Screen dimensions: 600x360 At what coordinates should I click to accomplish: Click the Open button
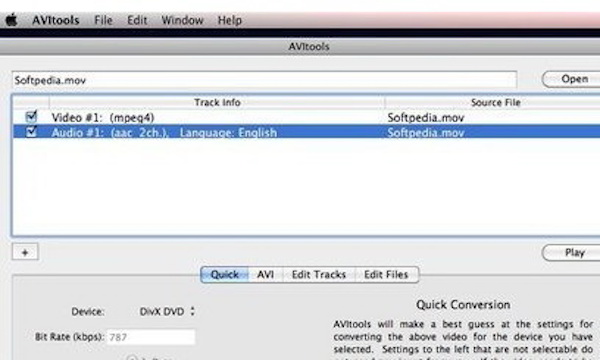pos(572,79)
